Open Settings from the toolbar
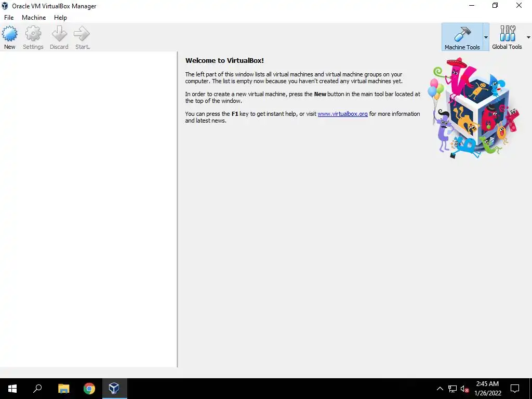This screenshot has width=532, height=399. tap(33, 37)
